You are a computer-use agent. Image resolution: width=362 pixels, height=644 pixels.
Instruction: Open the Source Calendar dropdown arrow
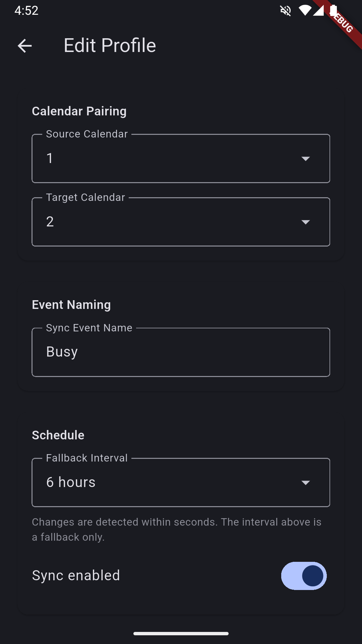coord(305,159)
